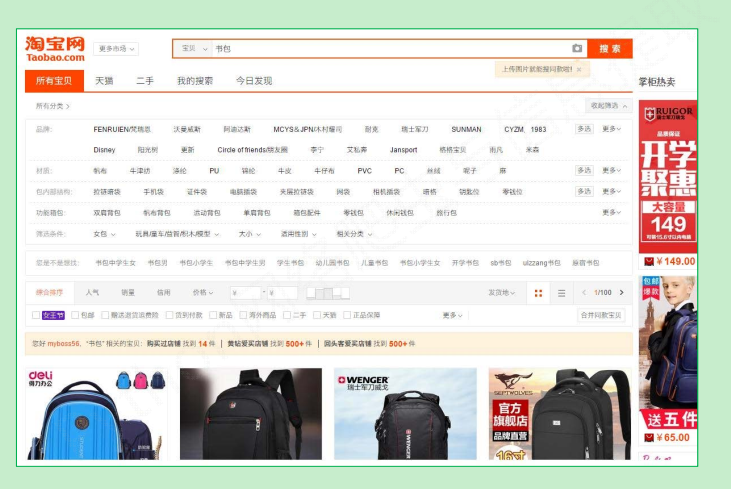Open the RUIGOR 开学聚惠 sidebar ad
Viewport: 731px width, 489px height.
668,177
